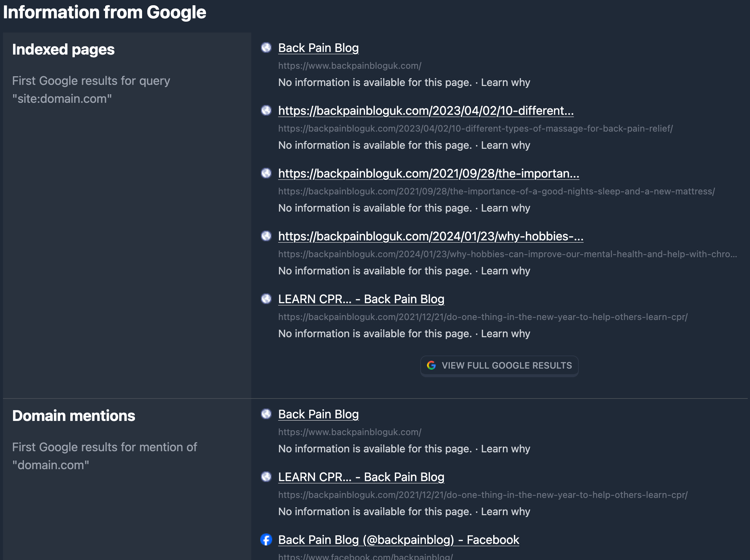Open Back Pain Blog link under Domain mentions
Image resolution: width=750 pixels, height=560 pixels.
pos(318,414)
